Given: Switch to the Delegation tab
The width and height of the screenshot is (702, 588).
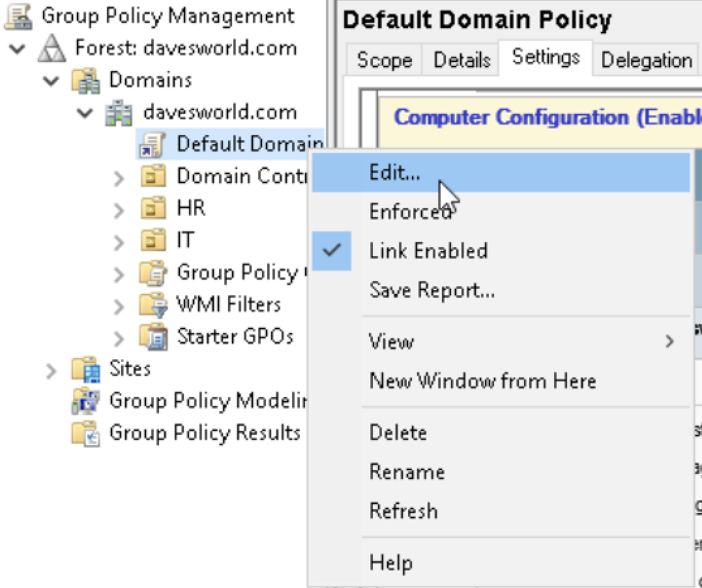Looking at the screenshot, I should [x=646, y=60].
